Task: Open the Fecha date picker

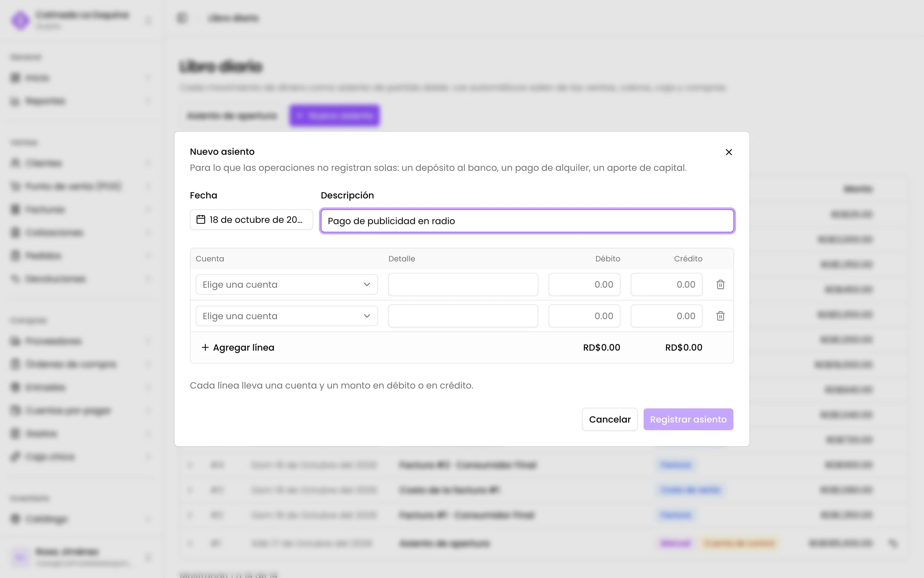Action: pyautogui.click(x=251, y=219)
